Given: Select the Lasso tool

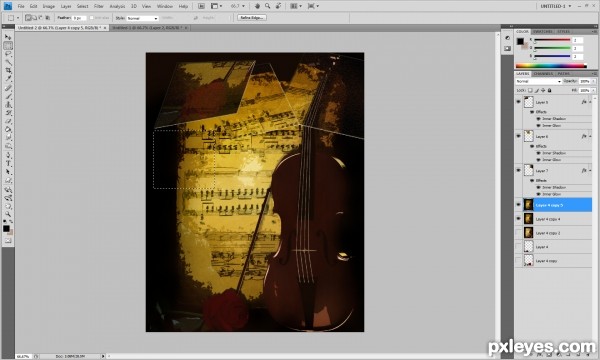Looking at the screenshot, I should coord(8,54).
